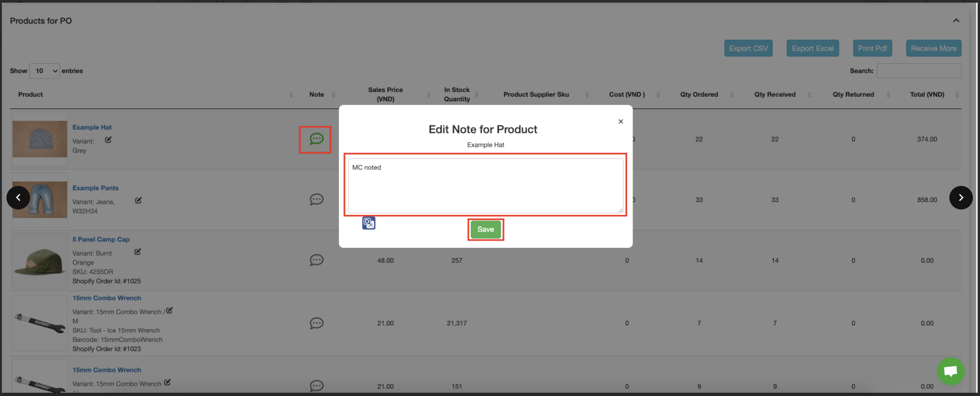Click Export CSV button
This screenshot has width=980, height=396.
point(748,49)
